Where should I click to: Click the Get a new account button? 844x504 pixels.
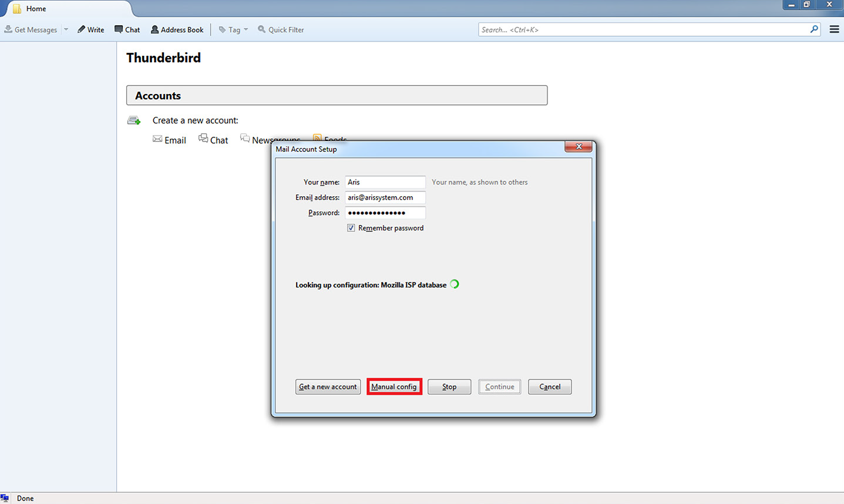(328, 387)
